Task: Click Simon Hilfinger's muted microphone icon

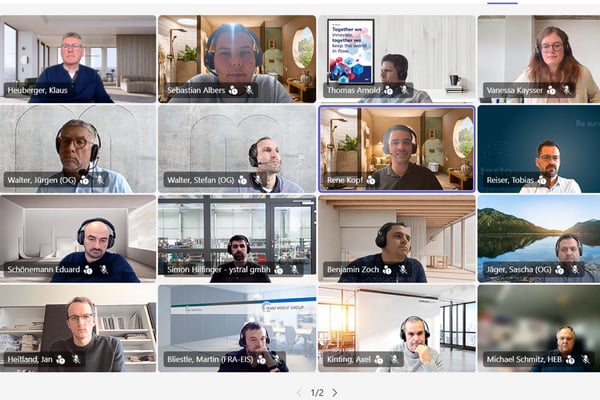Action: tap(295, 269)
